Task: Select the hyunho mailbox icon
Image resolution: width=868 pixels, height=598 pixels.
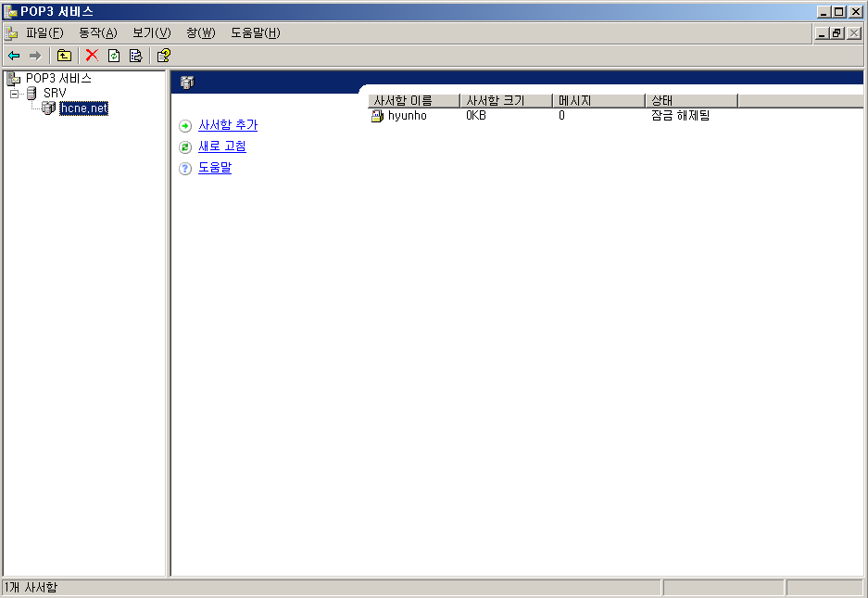Action: coord(377,116)
